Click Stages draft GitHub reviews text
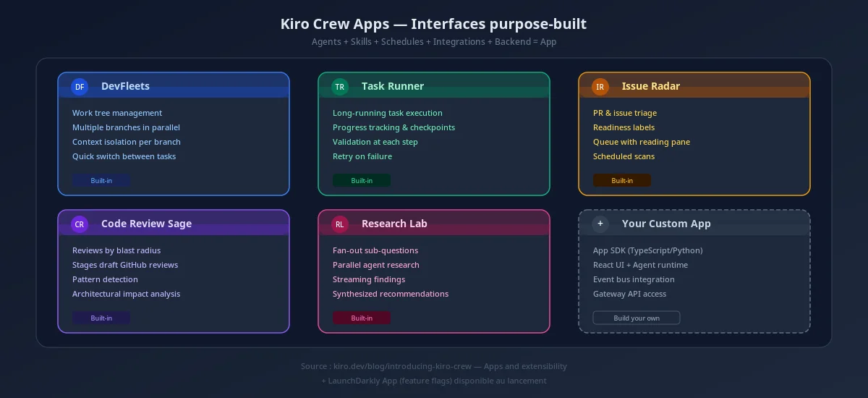The height and width of the screenshot is (398, 868). (125, 265)
